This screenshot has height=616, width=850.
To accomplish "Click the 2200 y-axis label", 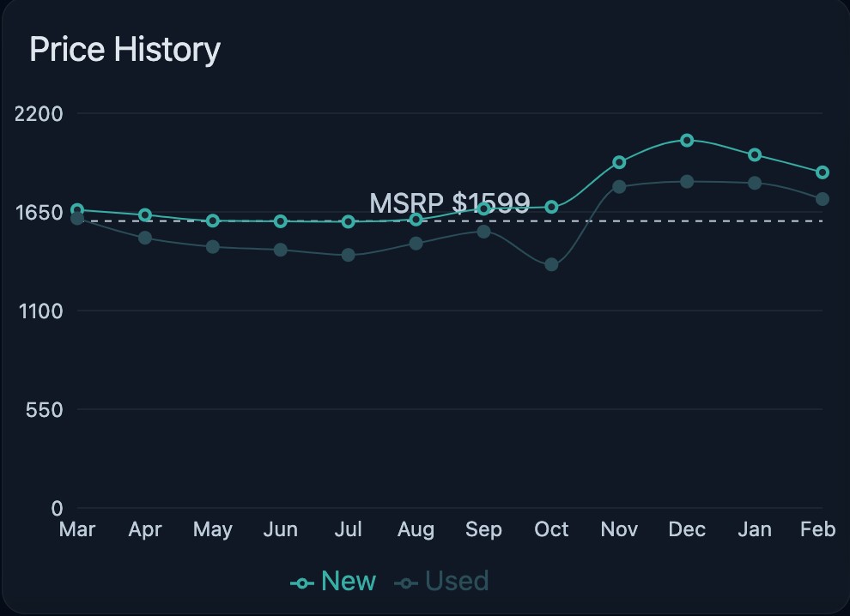I will coord(39,114).
